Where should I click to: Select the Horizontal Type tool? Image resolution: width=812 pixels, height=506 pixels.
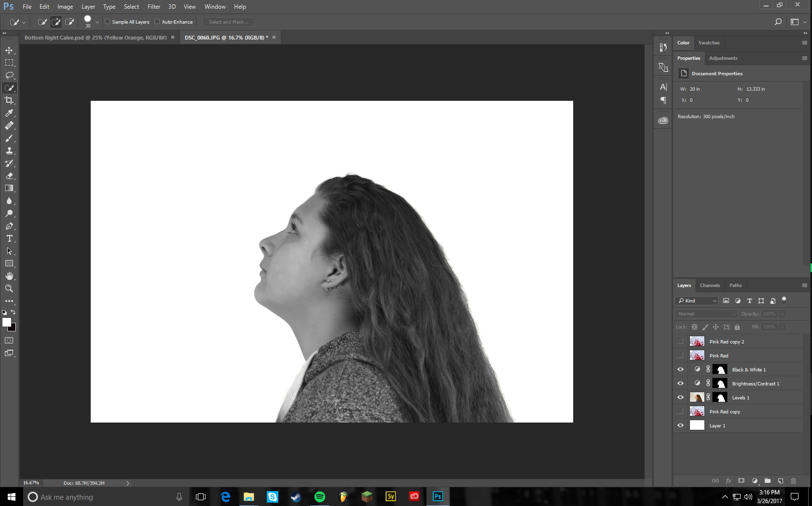point(9,238)
